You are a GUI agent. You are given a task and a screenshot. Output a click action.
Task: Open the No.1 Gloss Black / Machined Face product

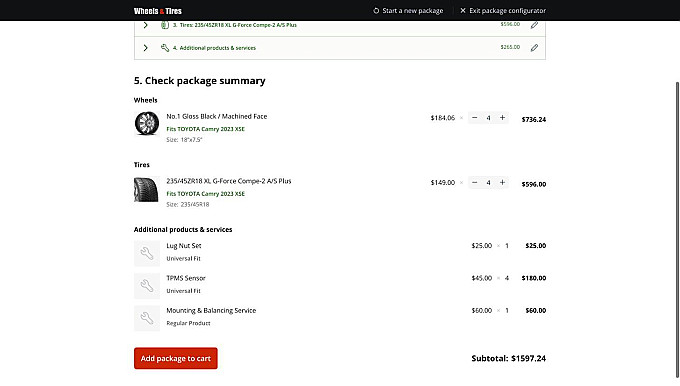pos(217,116)
